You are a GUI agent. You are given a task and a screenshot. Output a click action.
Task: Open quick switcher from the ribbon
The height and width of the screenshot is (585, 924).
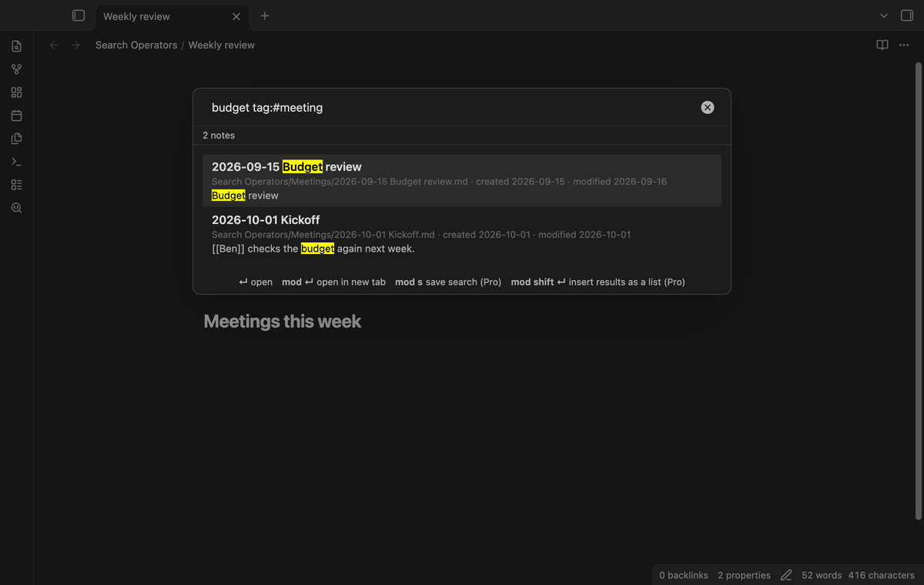[x=16, y=46]
